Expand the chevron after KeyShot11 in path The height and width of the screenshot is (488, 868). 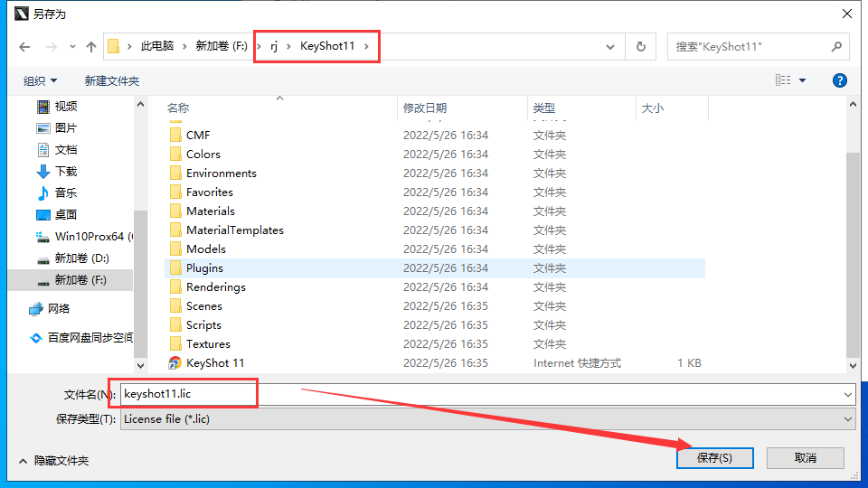tap(366, 46)
